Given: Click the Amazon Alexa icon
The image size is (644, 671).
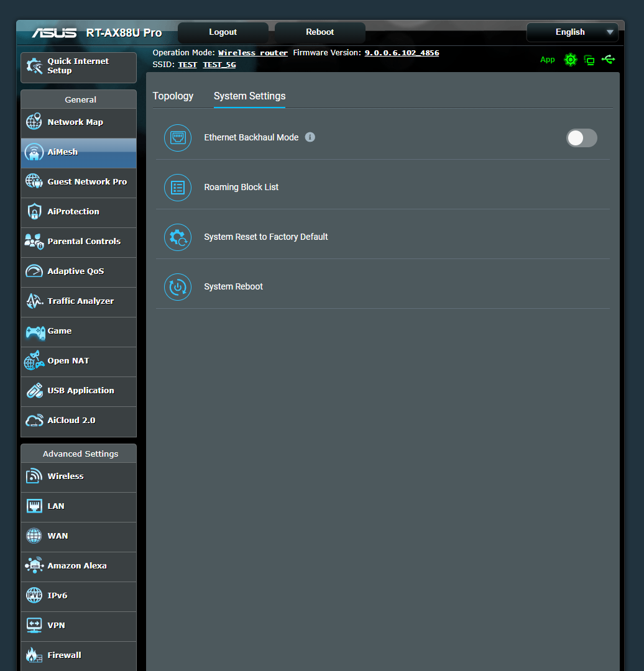Looking at the screenshot, I should (34, 565).
